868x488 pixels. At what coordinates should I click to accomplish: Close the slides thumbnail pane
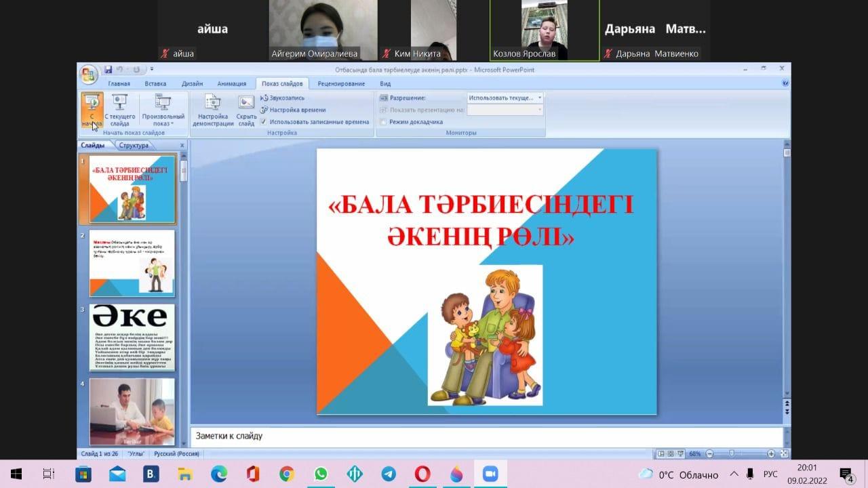click(182, 145)
